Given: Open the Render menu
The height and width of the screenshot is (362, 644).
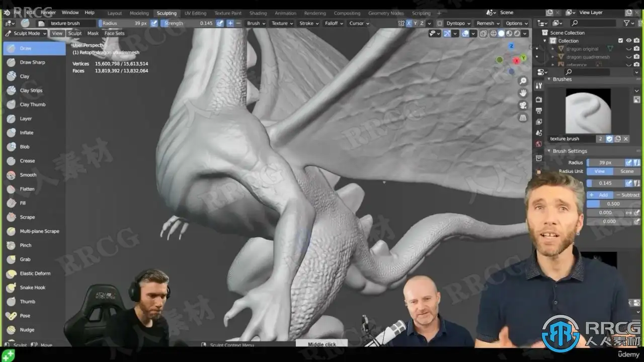Looking at the screenshot, I should (48, 13).
